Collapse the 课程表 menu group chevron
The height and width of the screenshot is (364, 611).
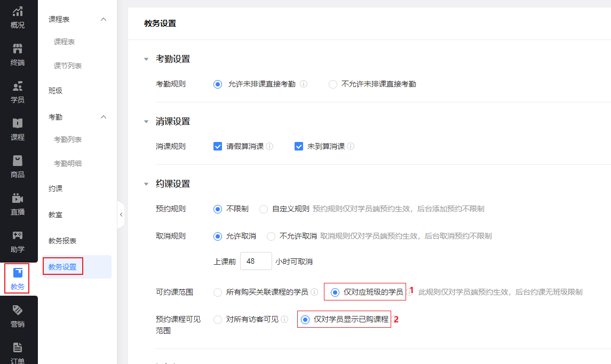[104, 19]
